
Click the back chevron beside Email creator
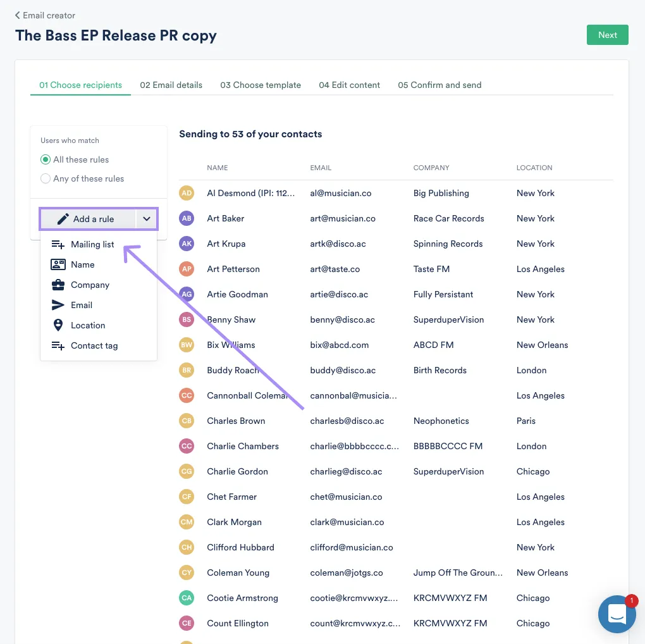point(16,15)
